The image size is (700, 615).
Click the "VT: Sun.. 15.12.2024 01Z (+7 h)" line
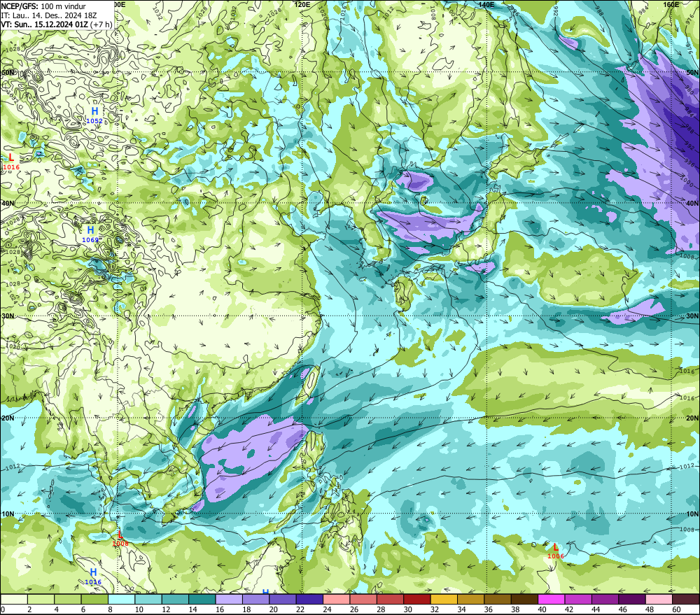[x=56, y=24]
